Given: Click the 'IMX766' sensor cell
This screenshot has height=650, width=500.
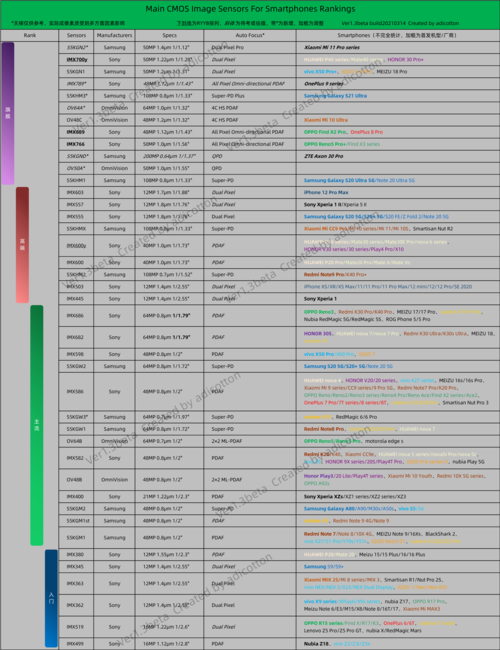Looking at the screenshot, I should (x=76, y=144).
